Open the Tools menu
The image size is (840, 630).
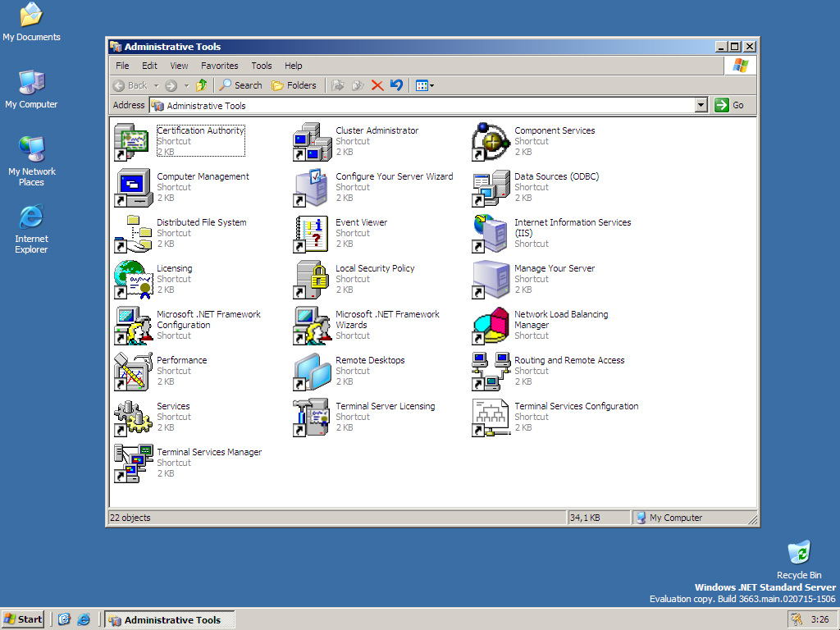[262, 66]
